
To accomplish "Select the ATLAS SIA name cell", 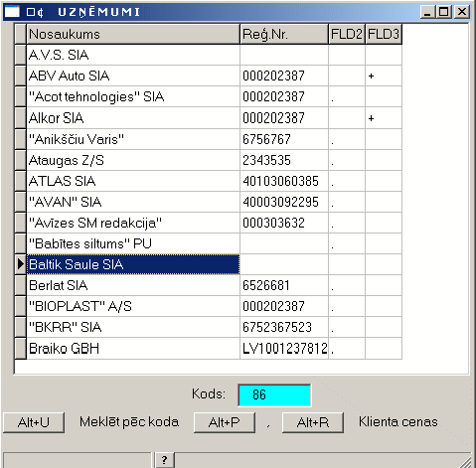I will coord(133,181).
